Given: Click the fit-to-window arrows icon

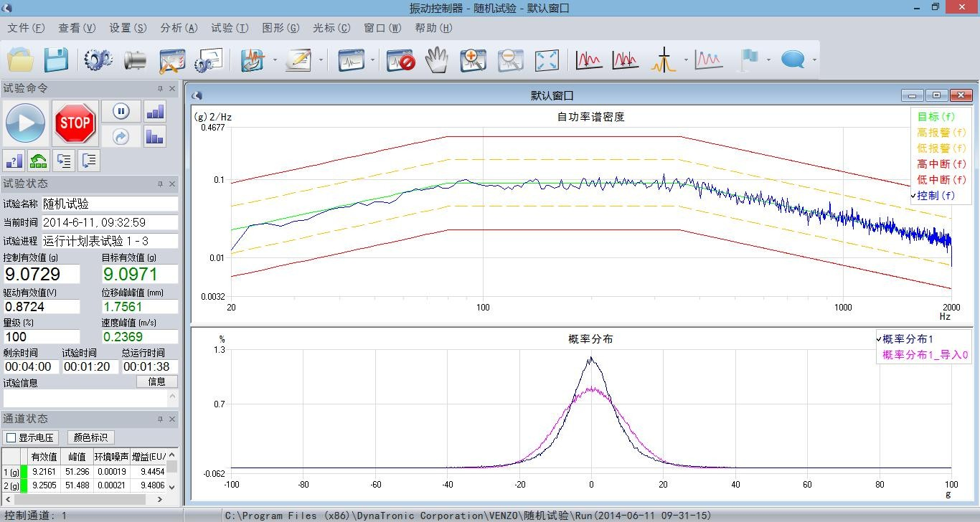Looking at the screenshot, I should tap(547, 60).
